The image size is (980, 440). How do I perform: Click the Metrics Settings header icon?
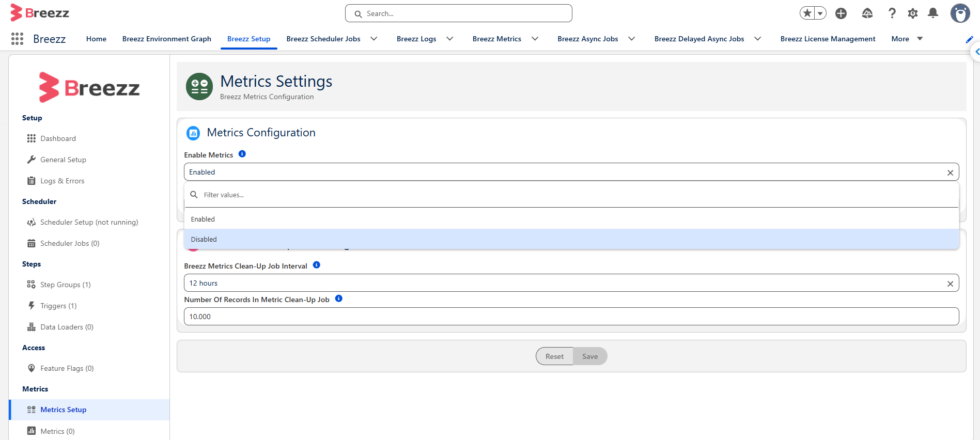pos(199,86)
